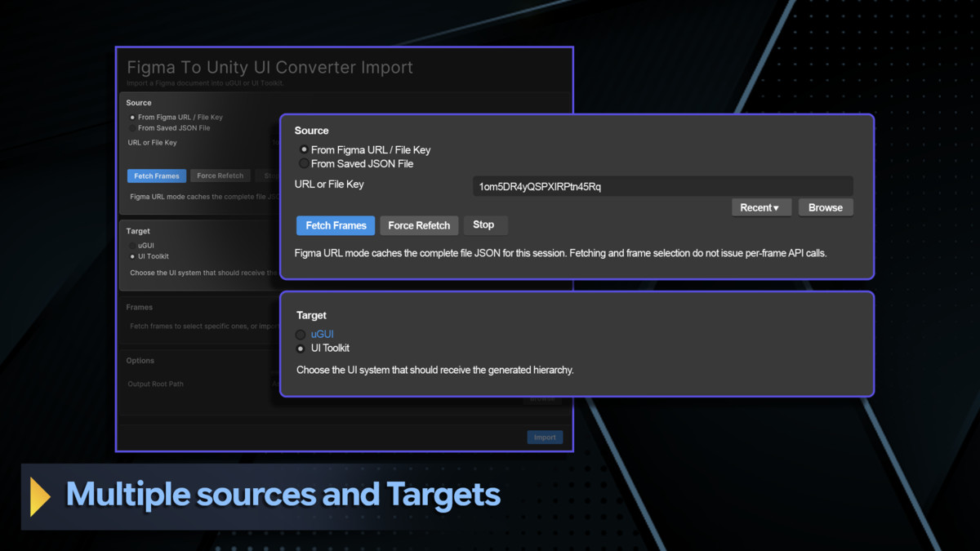Choose uGUI radio in enlarged Target panel

pyautogui.click(x=301, y=335)
